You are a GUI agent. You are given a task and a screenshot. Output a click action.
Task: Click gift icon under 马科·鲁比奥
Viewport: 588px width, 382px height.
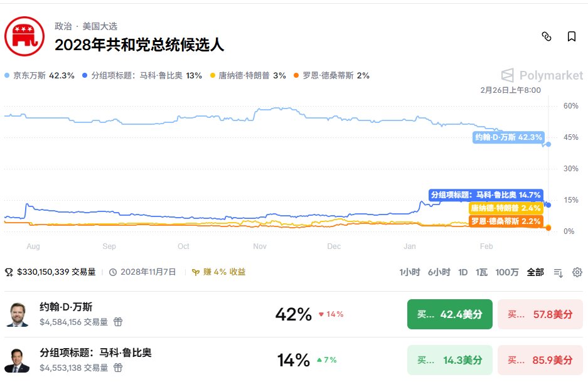[118, 368]
